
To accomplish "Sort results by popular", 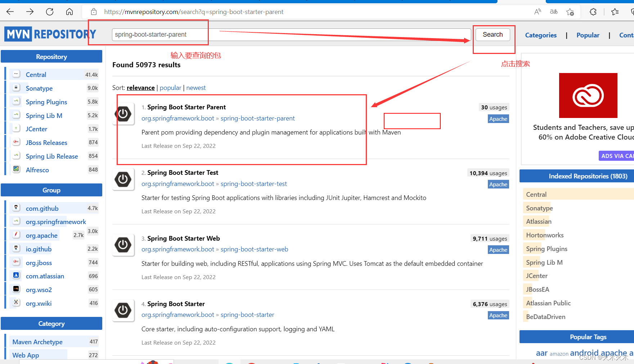I will 170,88.
